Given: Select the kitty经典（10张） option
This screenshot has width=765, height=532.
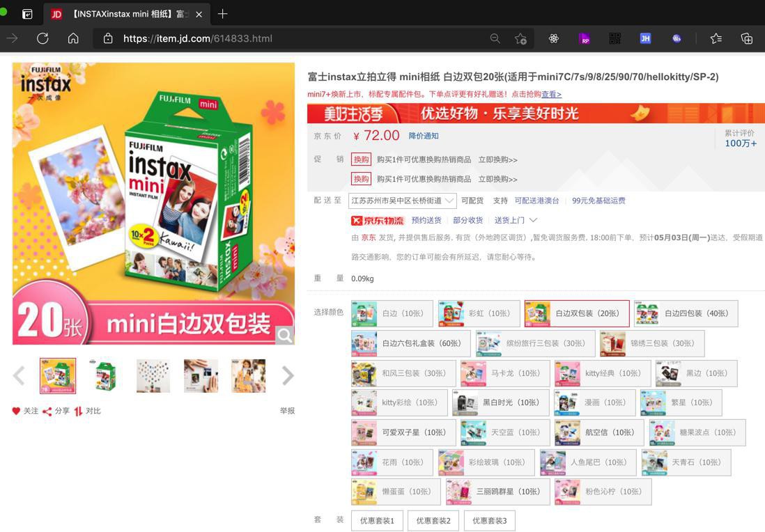Looking at the screenshot, I should (x=603, y=373).
